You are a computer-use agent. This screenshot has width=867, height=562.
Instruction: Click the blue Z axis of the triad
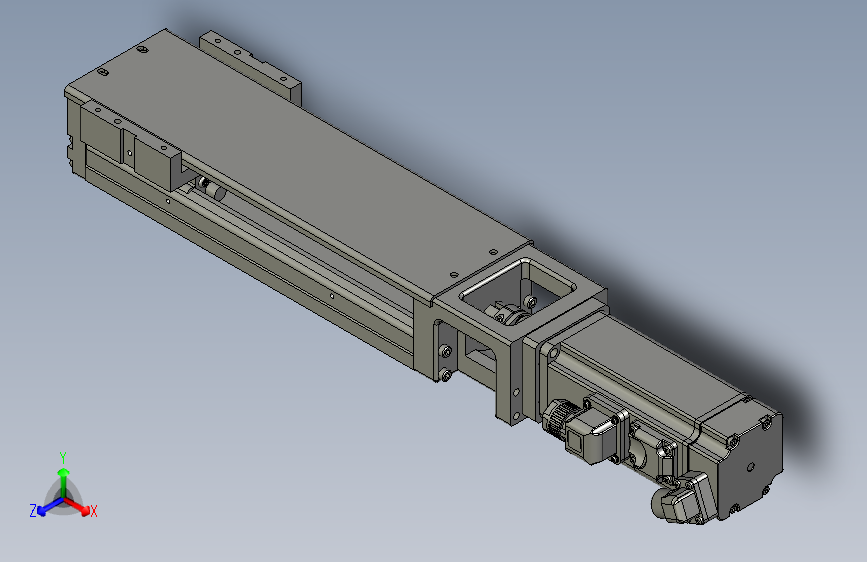click(x=49, y=507)
